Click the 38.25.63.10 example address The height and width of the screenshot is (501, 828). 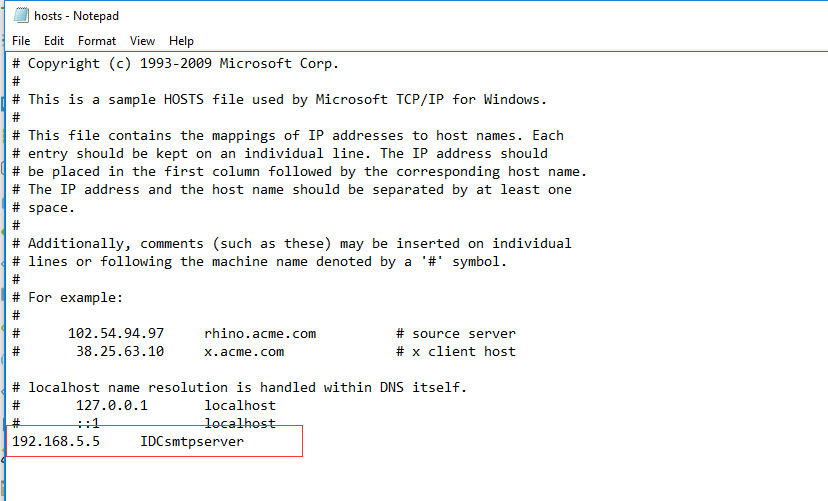[x=116, y=352]
